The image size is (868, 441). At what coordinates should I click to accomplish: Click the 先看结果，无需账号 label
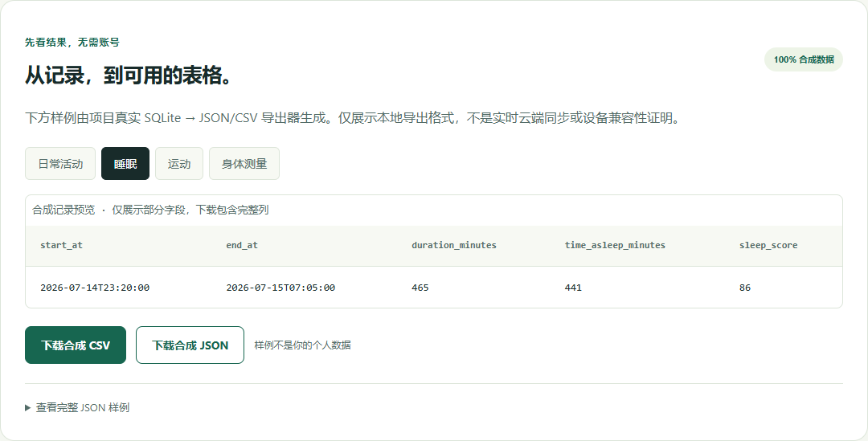(72, 42)
